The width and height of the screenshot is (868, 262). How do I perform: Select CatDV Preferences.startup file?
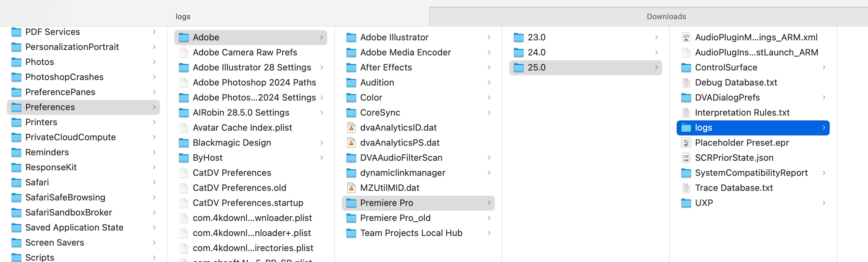coord(251,203)
